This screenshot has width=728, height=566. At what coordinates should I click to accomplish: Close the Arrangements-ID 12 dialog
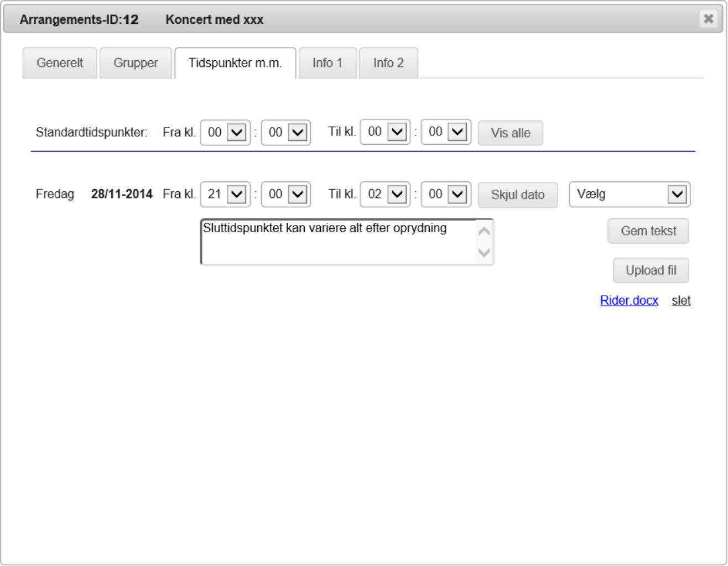[708, 19]
